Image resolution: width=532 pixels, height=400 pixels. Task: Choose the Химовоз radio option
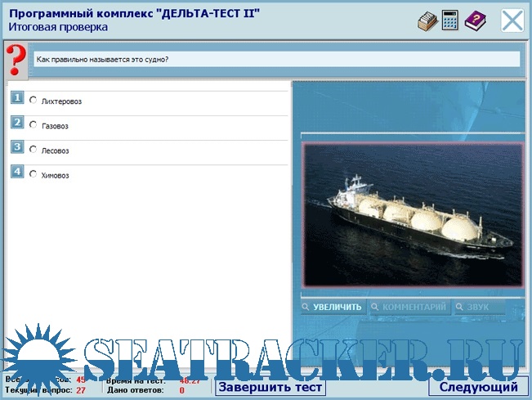tap(33, 173)
